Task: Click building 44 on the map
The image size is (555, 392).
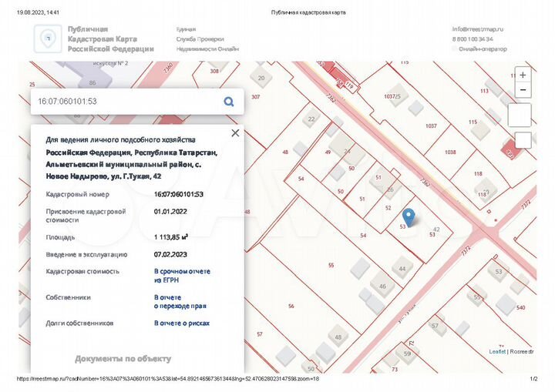Action: (402, 268)
